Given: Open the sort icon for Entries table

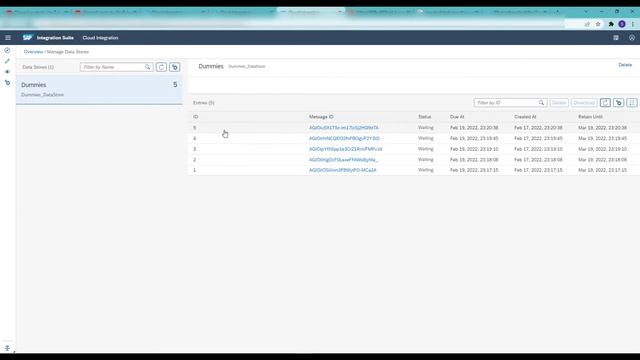Looking at the screenshot, I should coord(632,103).
